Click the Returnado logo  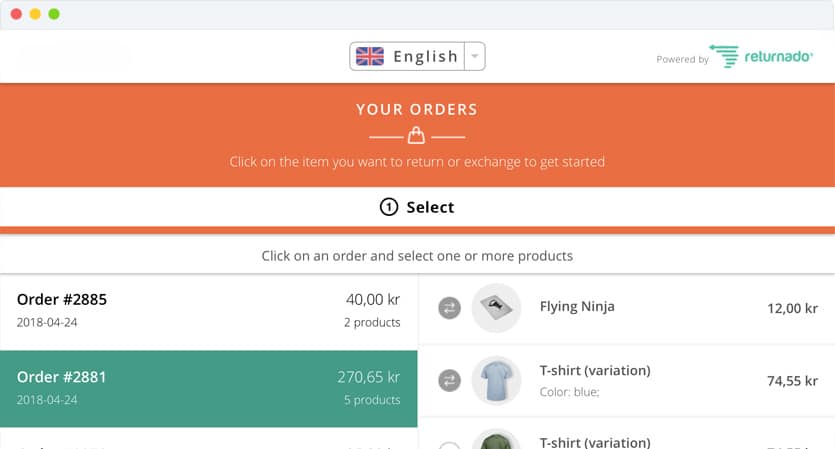(762, 56)
